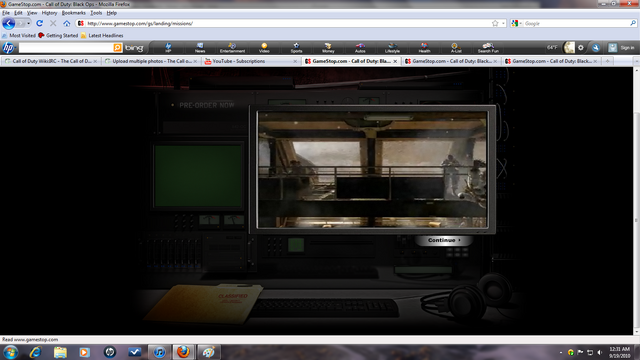Bookmark this page with the star icon
The width and height of the screenshot is (640, 360).
coord(495,23)
